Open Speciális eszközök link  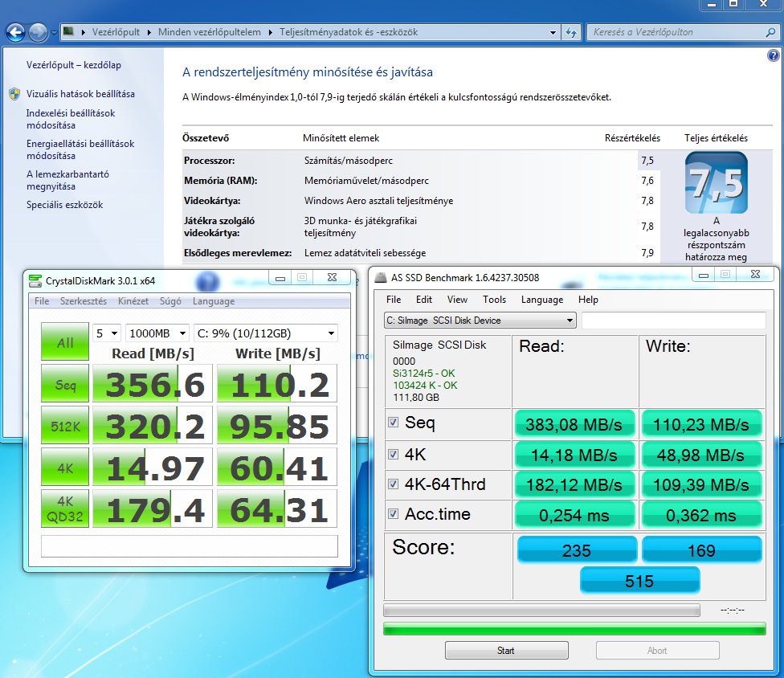point(64,205)
